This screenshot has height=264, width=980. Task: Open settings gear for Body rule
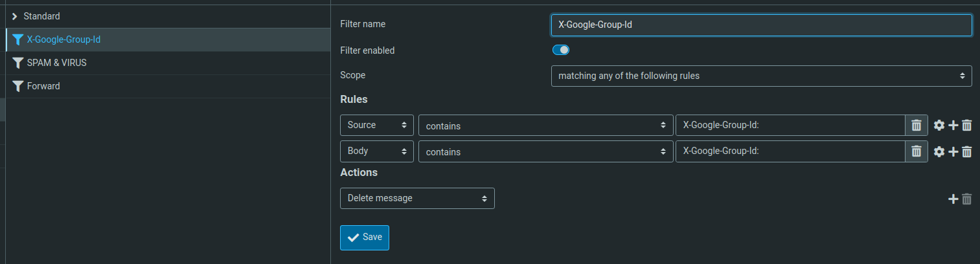click(939, 151)
